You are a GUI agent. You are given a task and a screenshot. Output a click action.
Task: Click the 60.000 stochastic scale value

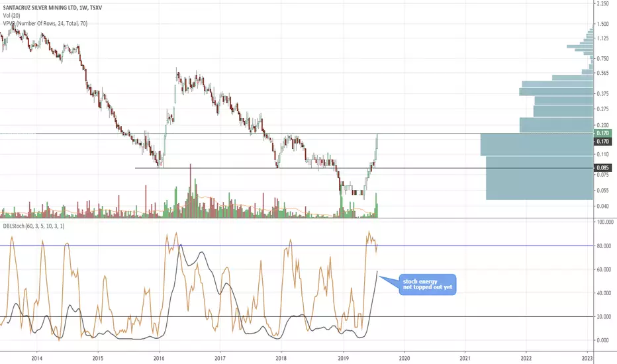(604, 269)
